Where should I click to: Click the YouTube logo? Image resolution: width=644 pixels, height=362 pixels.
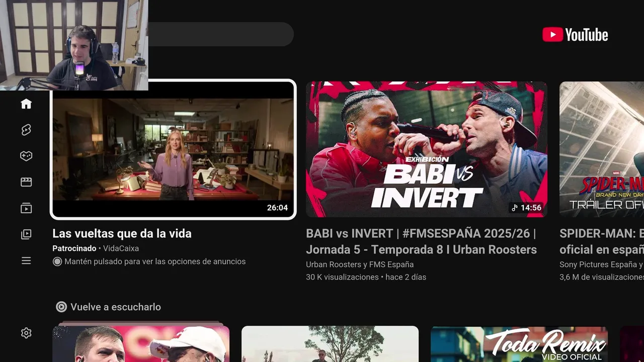pos(575,35)
